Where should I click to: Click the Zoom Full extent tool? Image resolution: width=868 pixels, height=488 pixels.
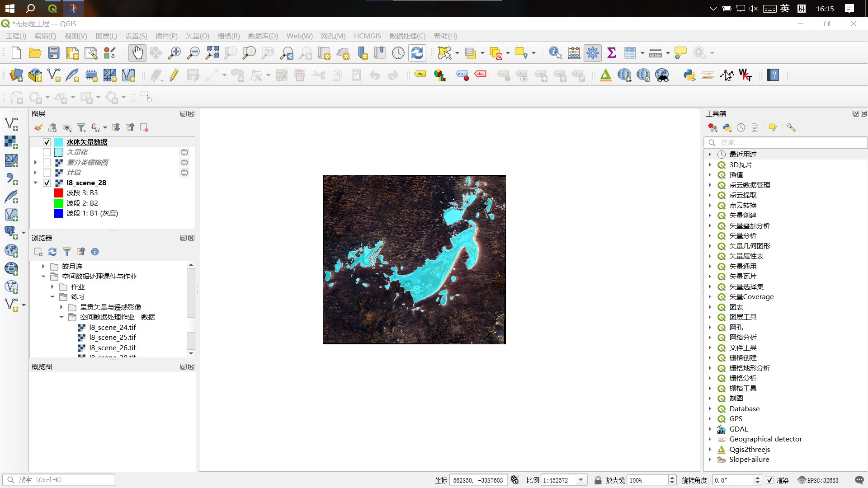[x=212, y=53]
